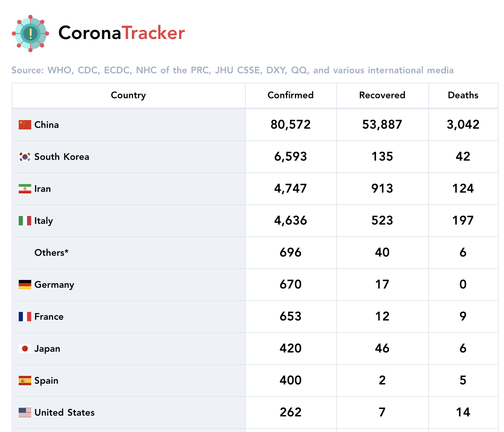Click Italy's deaths count 197

(x=463, y=221)
